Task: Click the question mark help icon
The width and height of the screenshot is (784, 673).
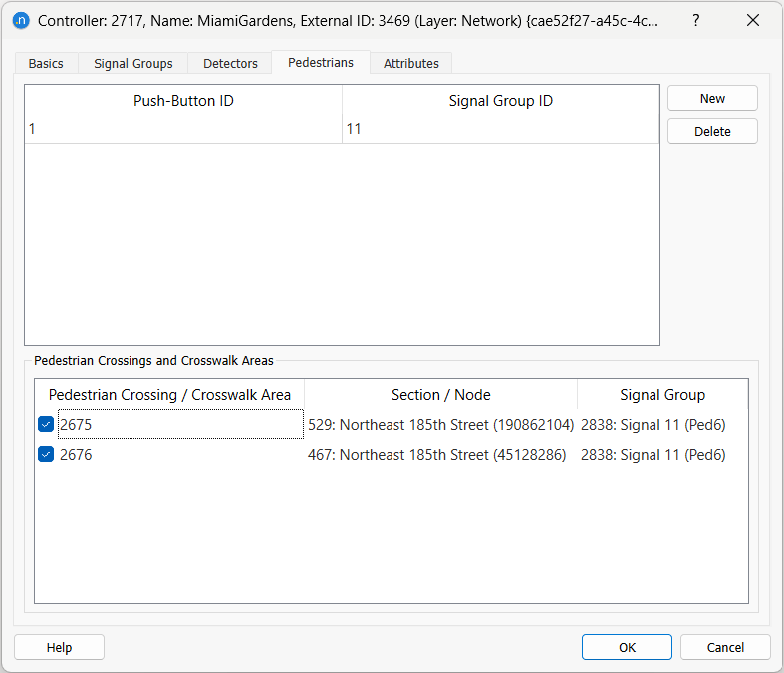Action: coord(695,20)
